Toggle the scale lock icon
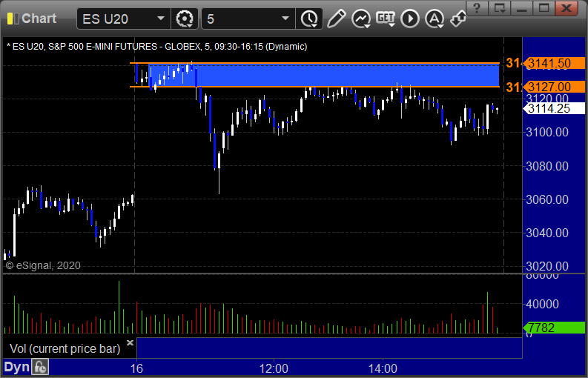Image resolution: width=588 pixels, height=378 pixels. pos(40,367)
